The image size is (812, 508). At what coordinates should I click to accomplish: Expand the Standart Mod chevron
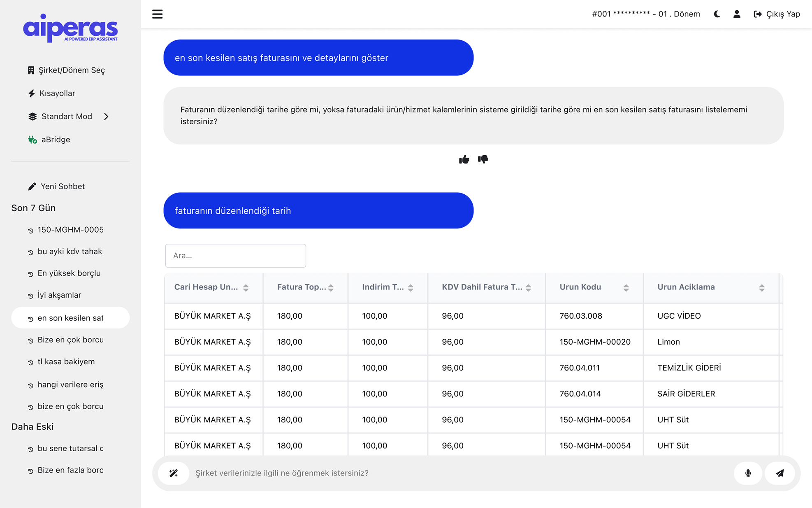tap(107, 117)
